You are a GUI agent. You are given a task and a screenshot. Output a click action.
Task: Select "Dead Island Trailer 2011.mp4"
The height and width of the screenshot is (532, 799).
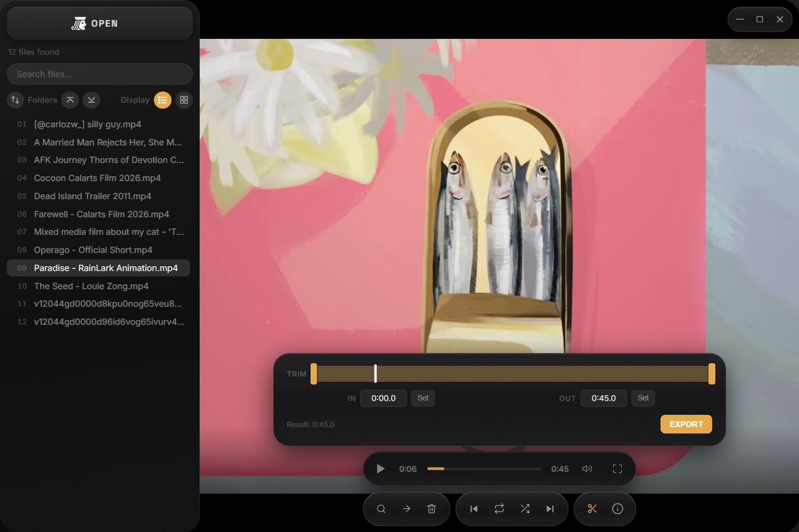coord(99,196)
